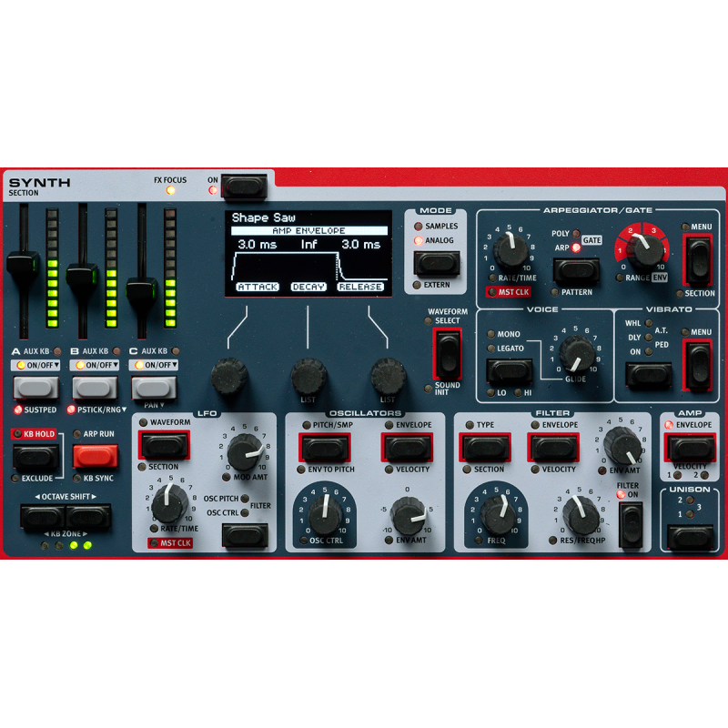Screen dimensions: 728x728
Task: Select ATTACK on the display
Action: (x=257, y=286)
